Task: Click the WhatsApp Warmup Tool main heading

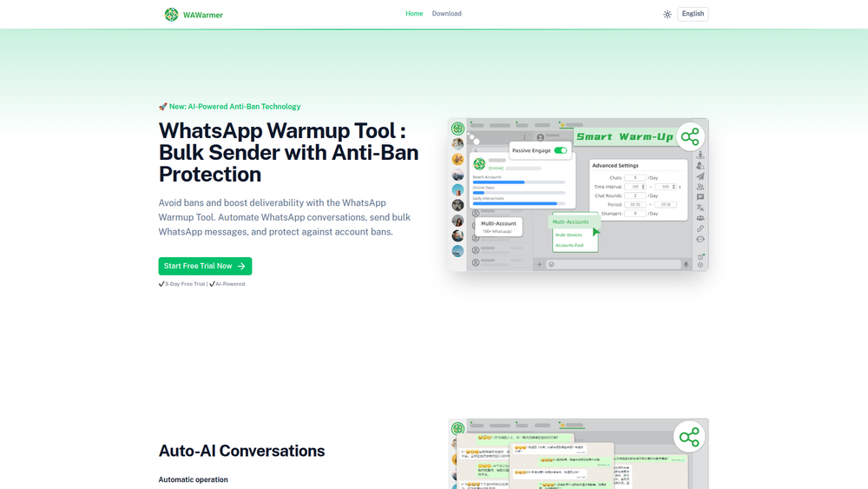Action: click(x=288, y=152)
